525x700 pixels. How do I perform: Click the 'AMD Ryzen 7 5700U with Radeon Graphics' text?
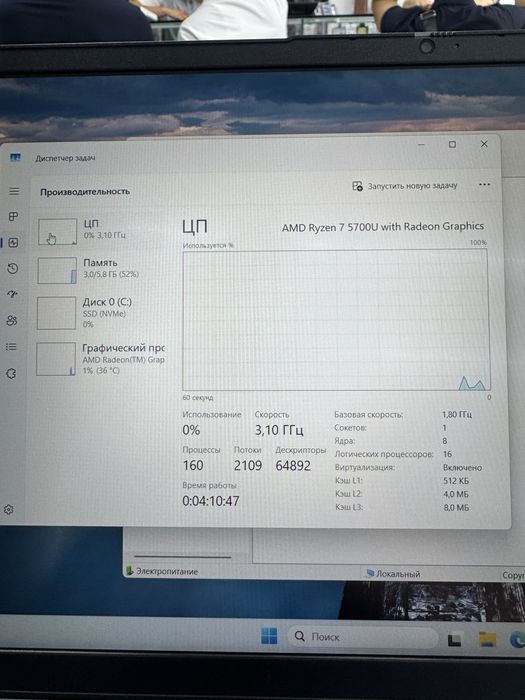(x=383, y=227)
